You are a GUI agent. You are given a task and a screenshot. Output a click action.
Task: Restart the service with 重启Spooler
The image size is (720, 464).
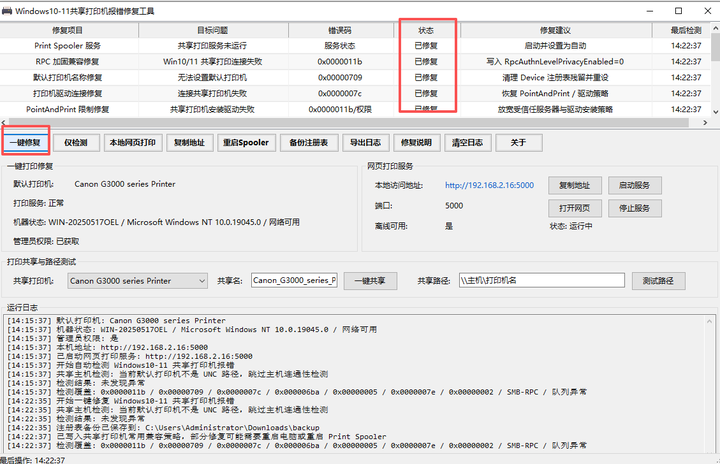coord(246,142)
